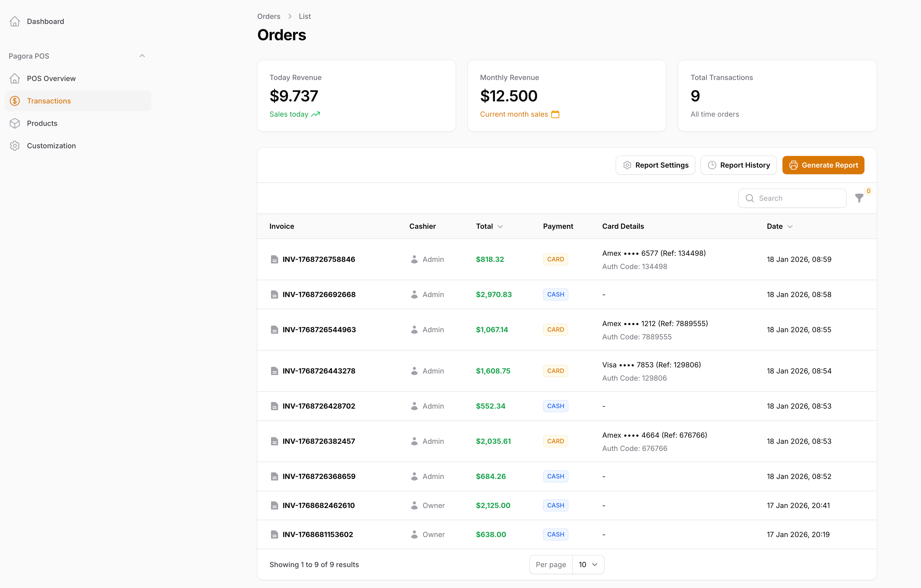Open the Orders breadcrumb link
Image resolution: width=921 pixels, height=588 pixels.
point(268,16)
